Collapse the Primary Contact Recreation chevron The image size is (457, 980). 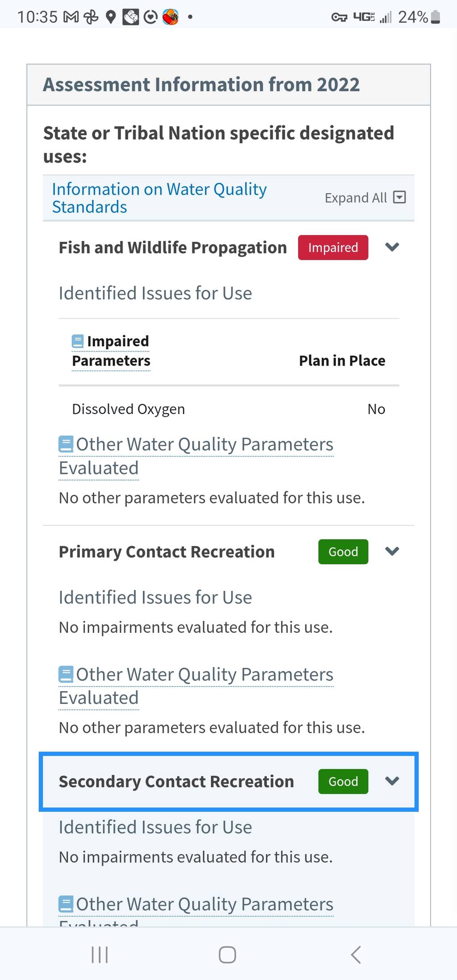[x=392, y=551]
